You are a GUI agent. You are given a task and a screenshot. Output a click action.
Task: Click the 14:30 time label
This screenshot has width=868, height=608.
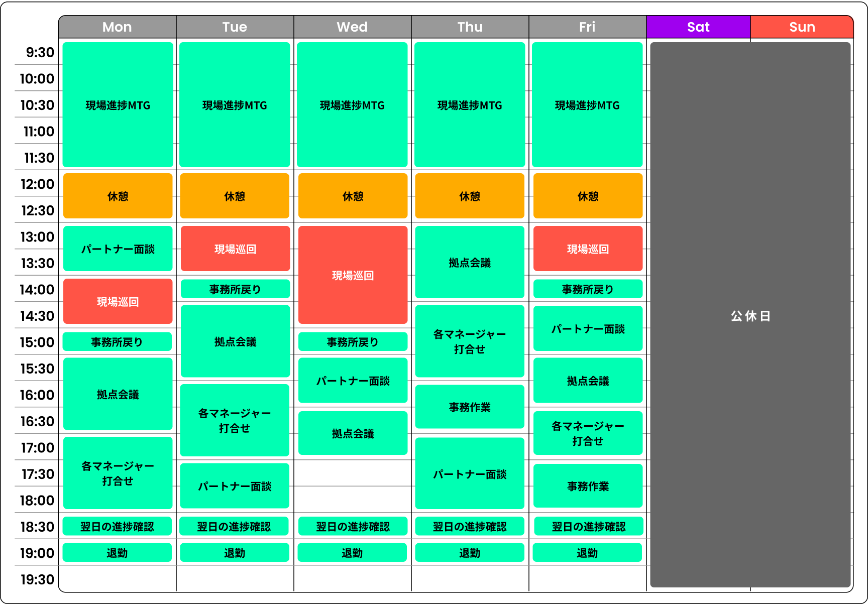pos(37,316)
